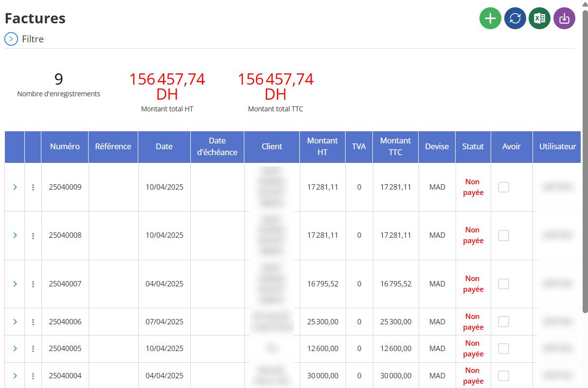Click the Statut column header
Image resolution: width=588 pixels, height=388 pixels.
click(x=473, y=146)
